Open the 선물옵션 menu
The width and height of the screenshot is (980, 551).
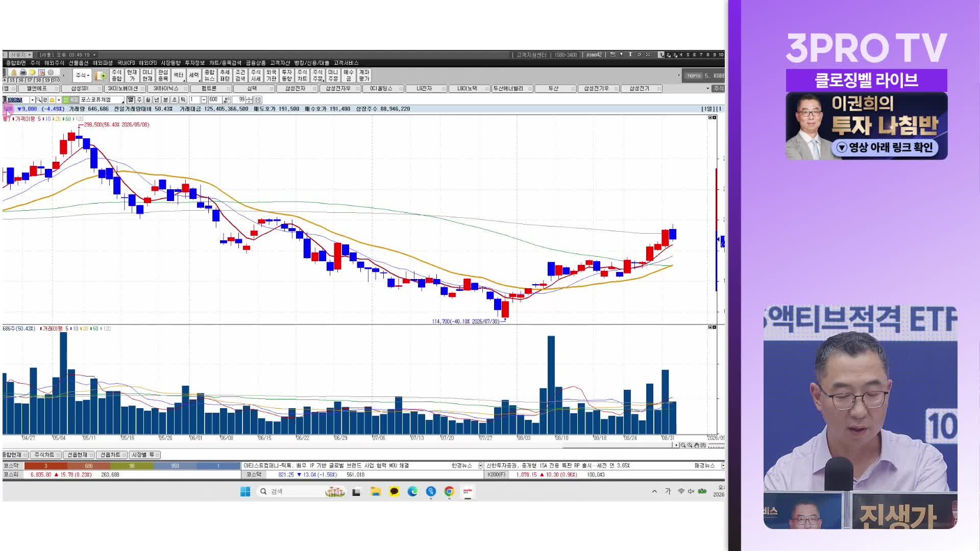79,63
